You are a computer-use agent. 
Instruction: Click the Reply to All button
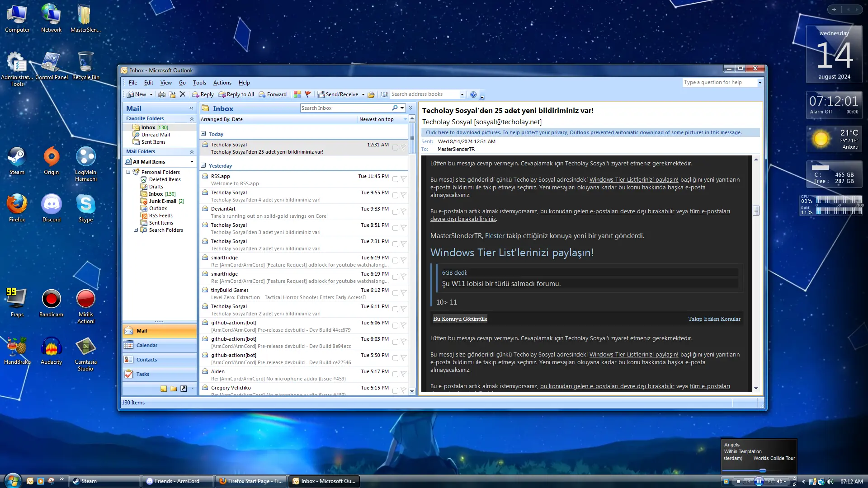(236, 94)
